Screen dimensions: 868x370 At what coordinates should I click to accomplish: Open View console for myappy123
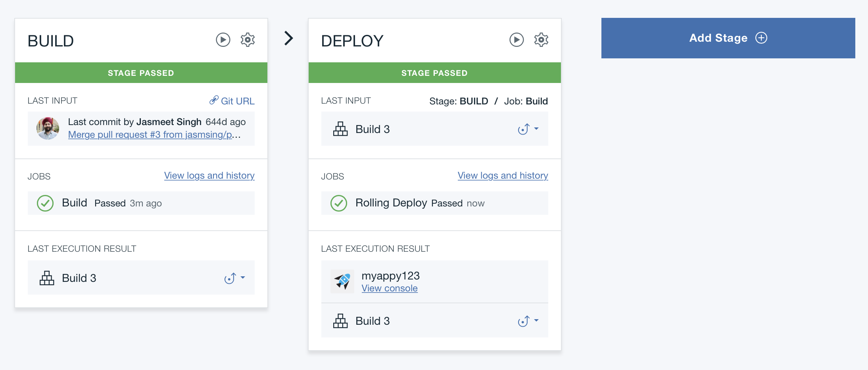(390, 288)
